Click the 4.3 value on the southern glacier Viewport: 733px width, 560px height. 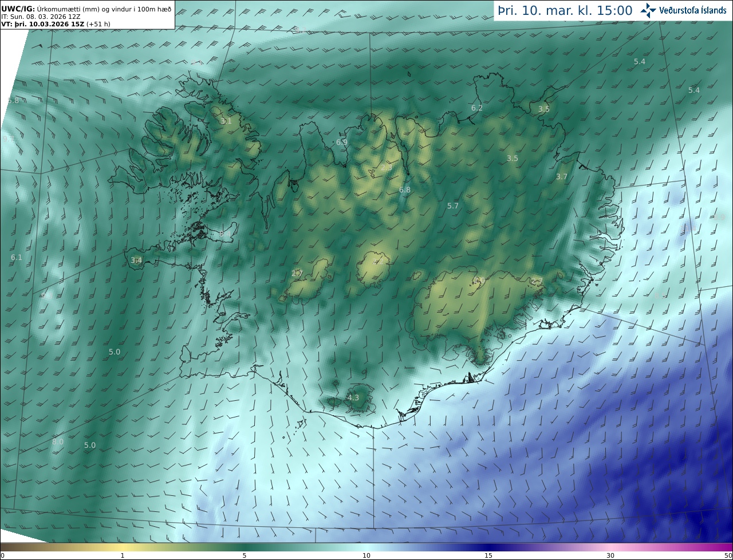353,397
